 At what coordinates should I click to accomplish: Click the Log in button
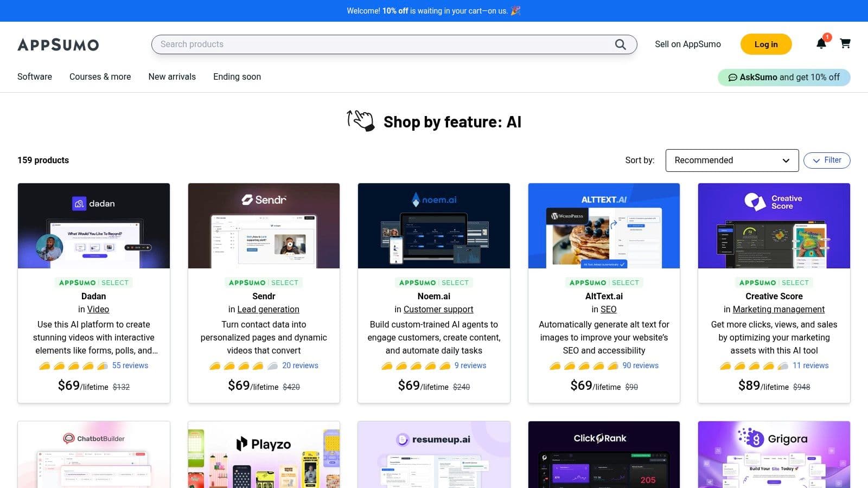tap(765, 44)
